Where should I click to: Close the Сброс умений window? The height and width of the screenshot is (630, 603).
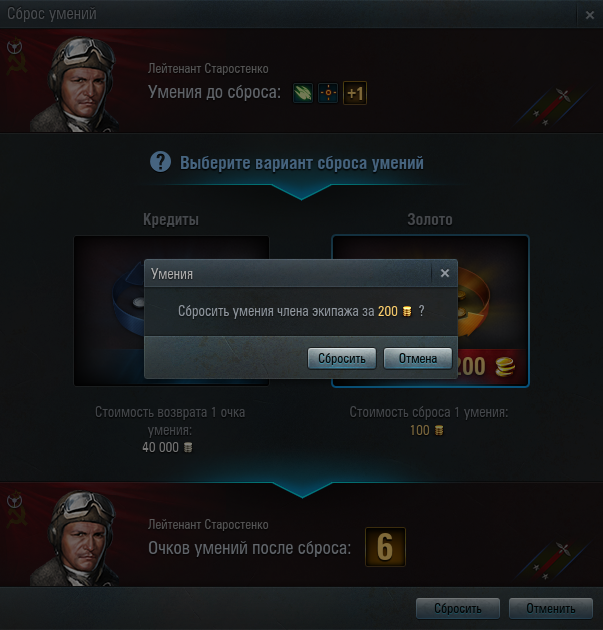point(590,15)
